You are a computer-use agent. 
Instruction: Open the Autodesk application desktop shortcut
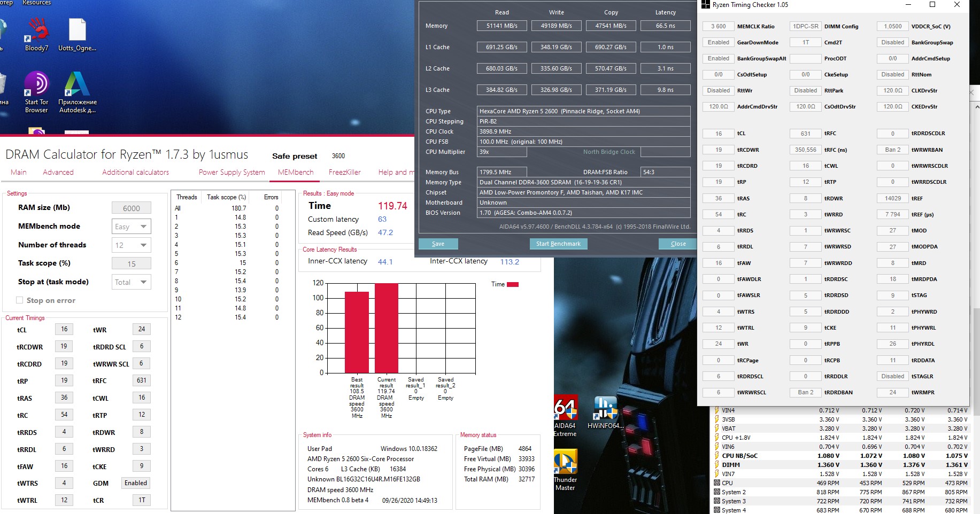tap(78, 92)
